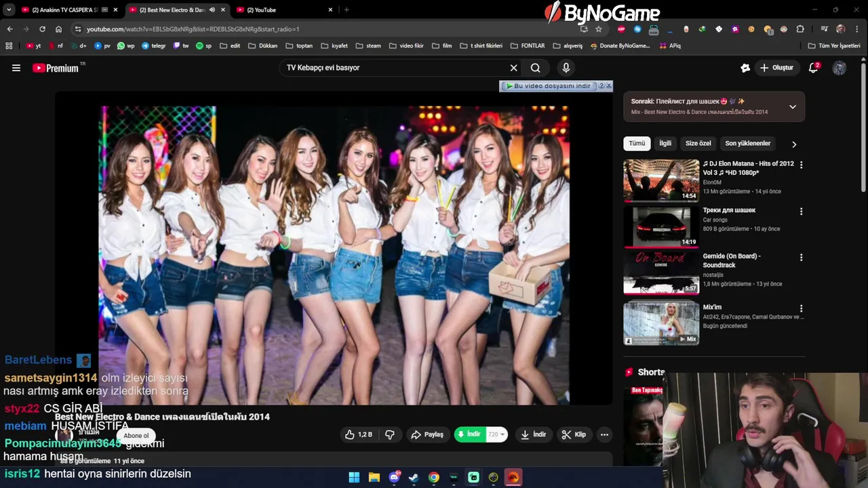
Task: Open Треки для шашек video thumbnail
Action: click(661, 227)
